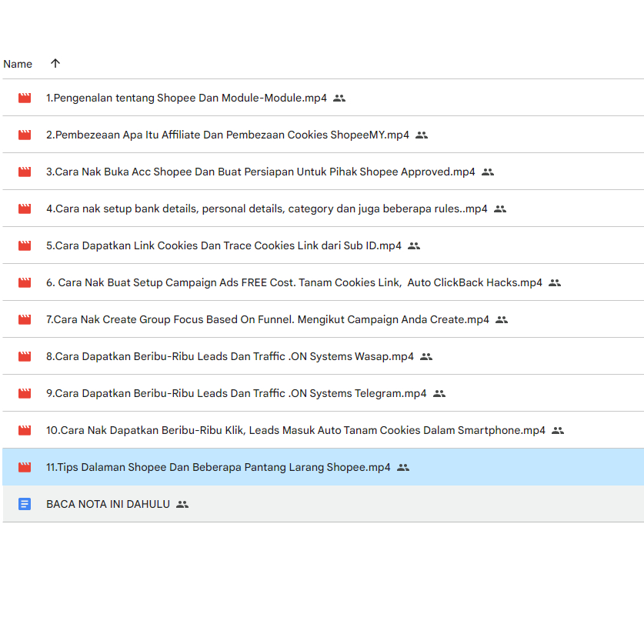Click the movie icon for "5.Cara Dapatkan Link Cookies"
Image resolution: width=644 pixels, height=644 pixels.
click(x=24, y=245)
